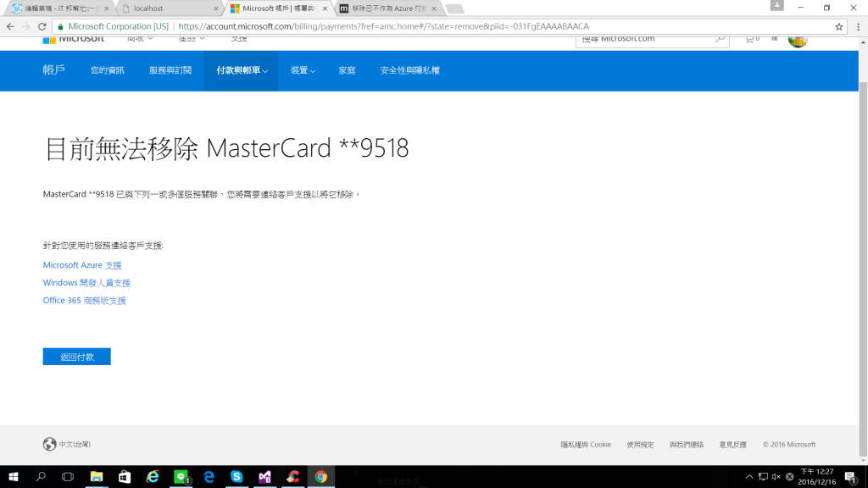The image size is (868, 488).
Task: Click the search magnifier in Microsoft.com search
Action: [719, 39]
